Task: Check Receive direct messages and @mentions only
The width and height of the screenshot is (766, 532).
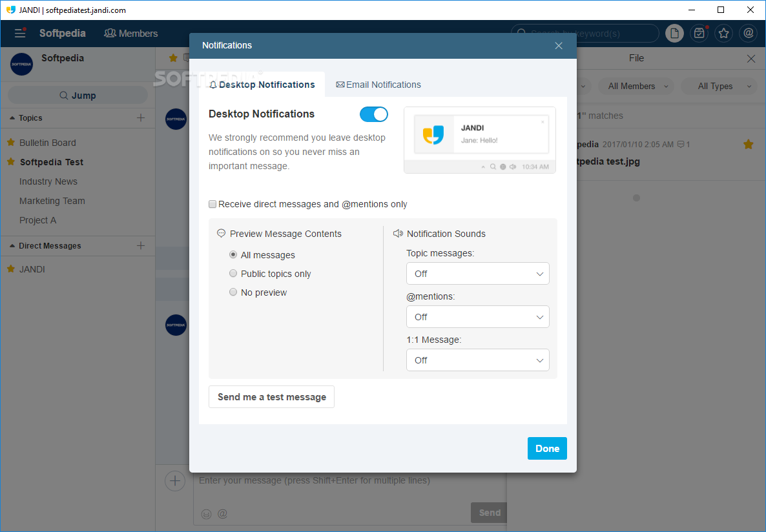Action: 212,204
